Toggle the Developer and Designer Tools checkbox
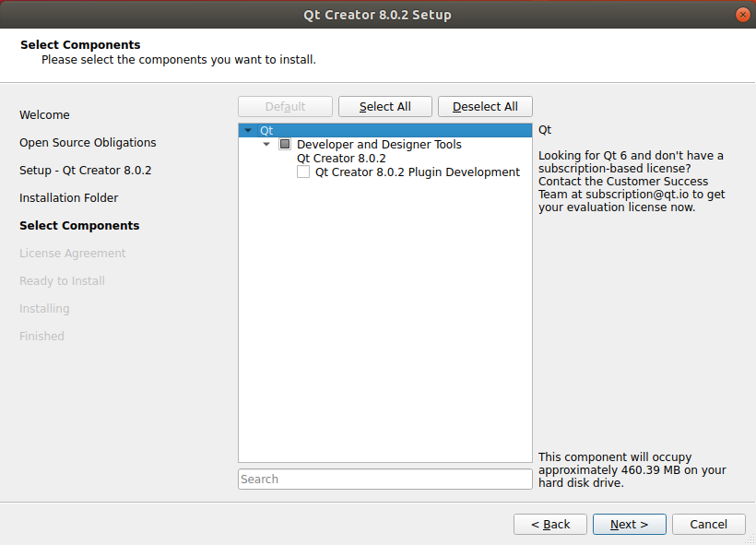The height and width of the screenshot is (545, 756). point(285,145)
